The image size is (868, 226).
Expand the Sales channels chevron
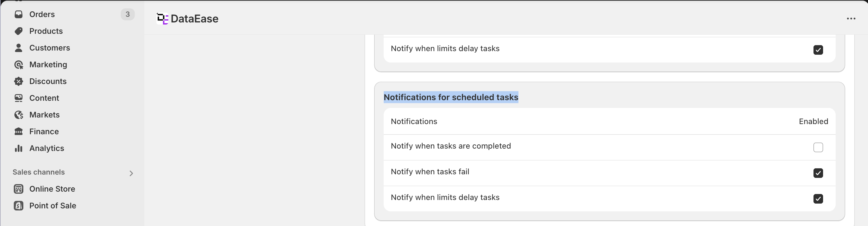(131, 173)
